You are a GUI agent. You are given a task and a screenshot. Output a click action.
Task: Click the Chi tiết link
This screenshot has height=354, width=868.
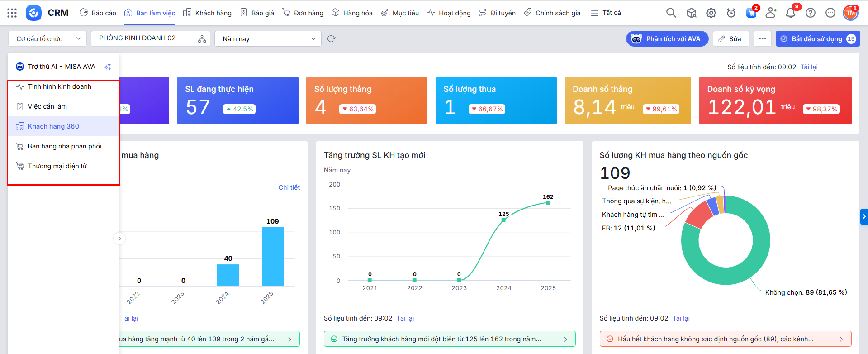(x=289, y=187)
